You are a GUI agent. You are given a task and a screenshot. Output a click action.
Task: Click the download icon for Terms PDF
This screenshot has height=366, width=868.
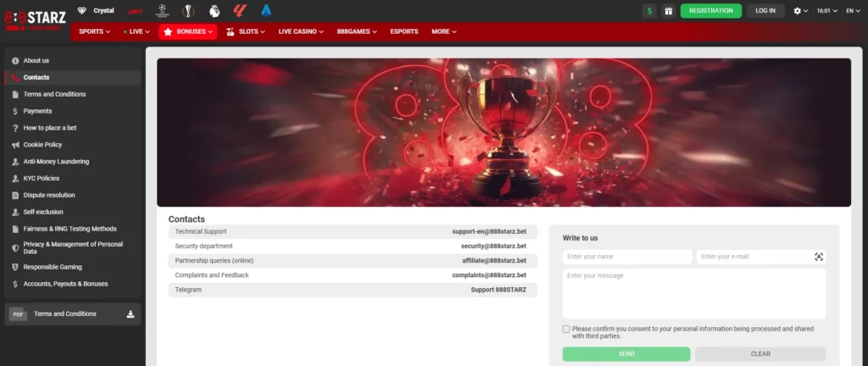pos(131,314)
